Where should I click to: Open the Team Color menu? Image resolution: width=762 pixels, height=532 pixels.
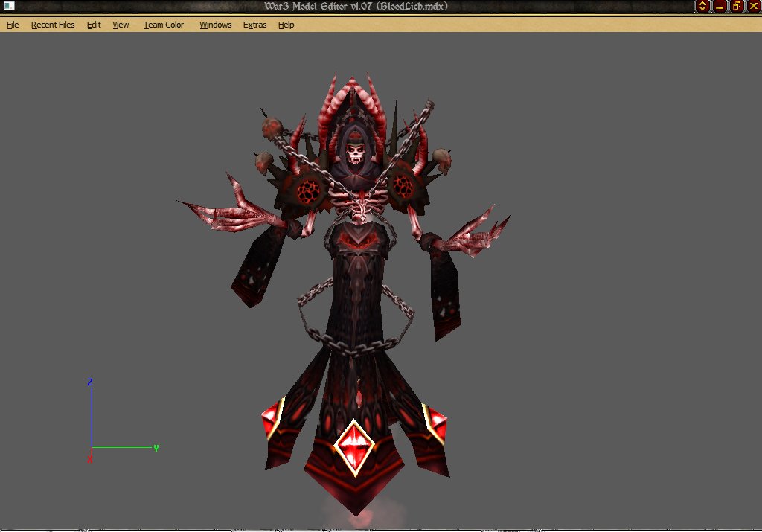coord(163,25)
